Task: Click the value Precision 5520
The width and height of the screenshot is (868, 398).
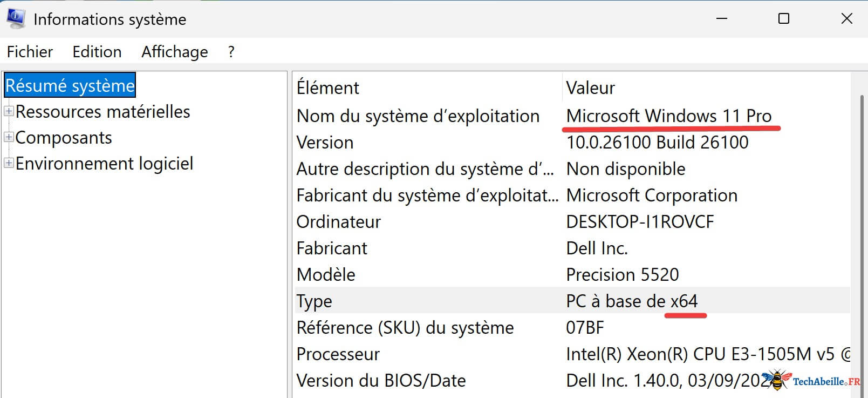Action: 623,275
